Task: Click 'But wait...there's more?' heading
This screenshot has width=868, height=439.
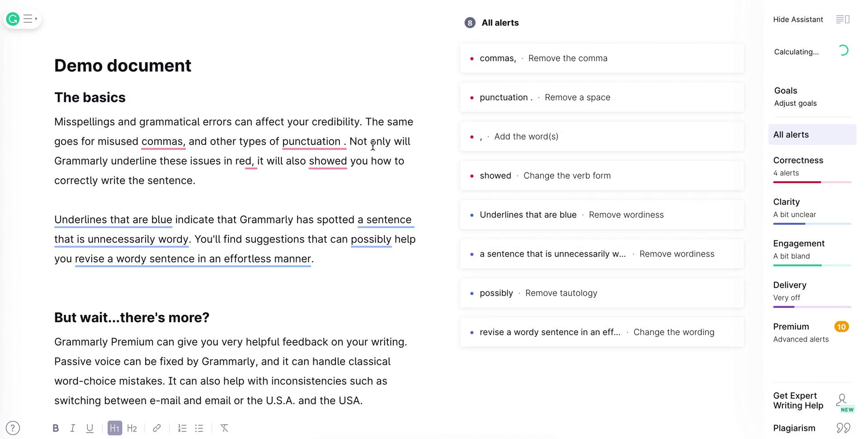Action: point(132,318)
